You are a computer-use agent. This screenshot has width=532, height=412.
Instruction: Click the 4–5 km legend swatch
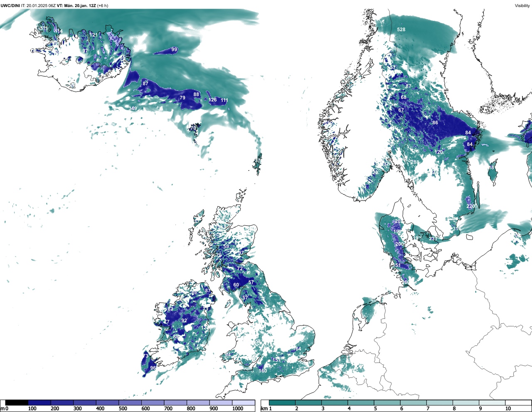coord(361,403)
